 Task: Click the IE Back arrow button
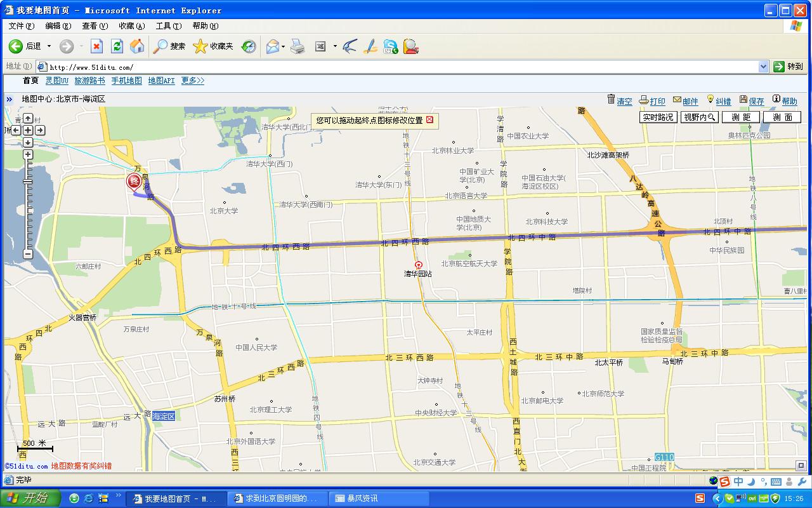point(16,46)
